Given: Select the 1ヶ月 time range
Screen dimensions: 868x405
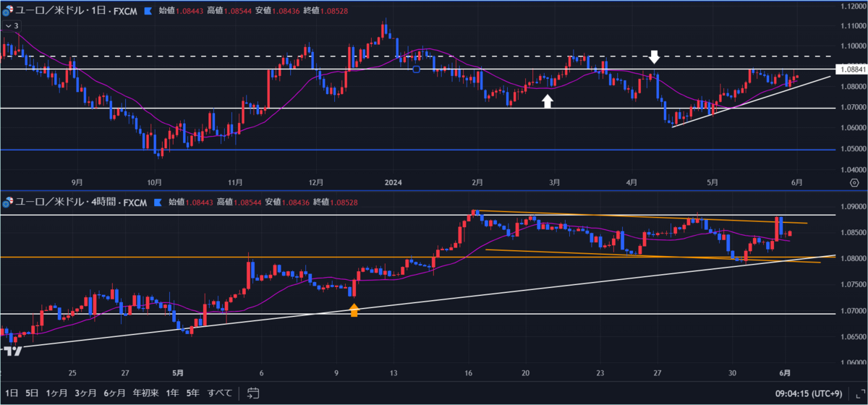Looking at the screenshot, I should [57, 393].
